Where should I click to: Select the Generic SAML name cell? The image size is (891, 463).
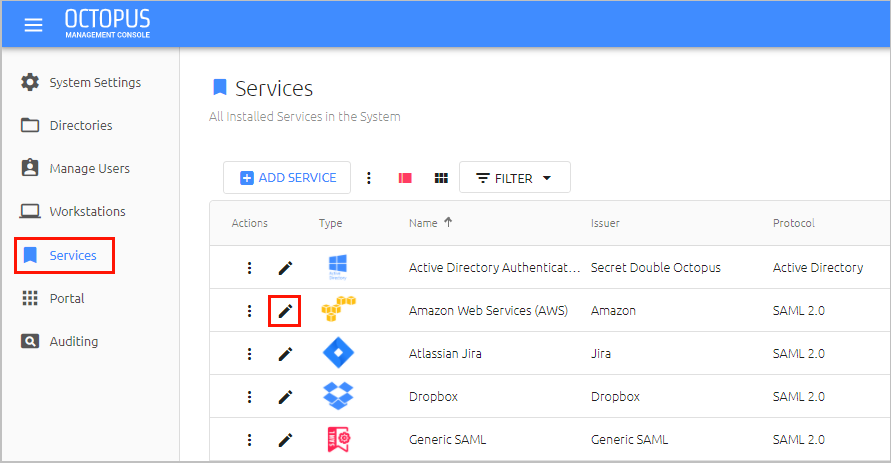(447, 440)
